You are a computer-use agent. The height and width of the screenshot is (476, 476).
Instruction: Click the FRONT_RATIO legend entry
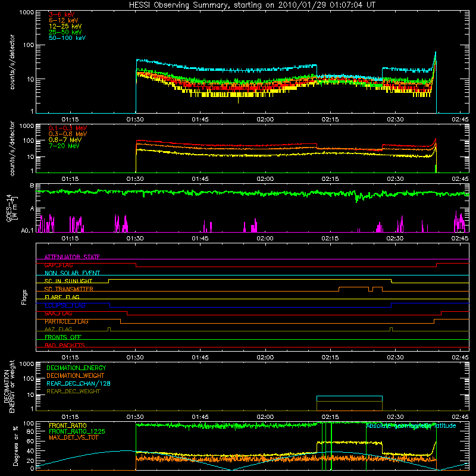point(68,426)
